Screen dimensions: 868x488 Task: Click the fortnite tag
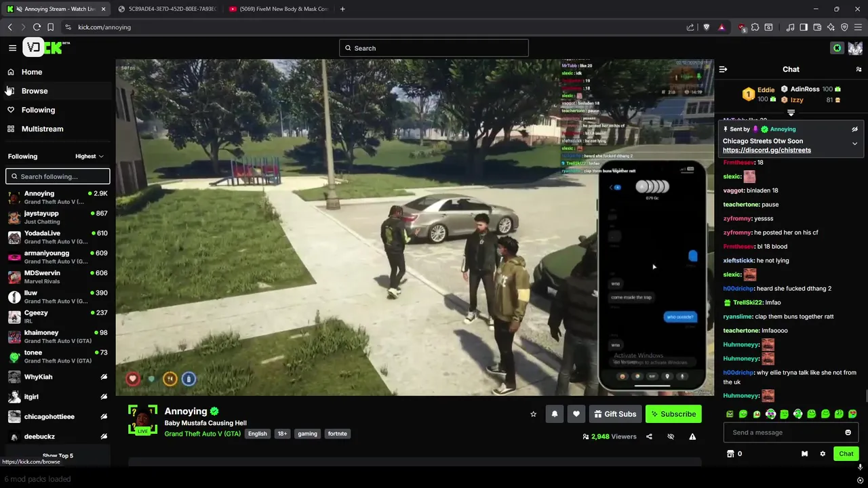pos(337,434)
